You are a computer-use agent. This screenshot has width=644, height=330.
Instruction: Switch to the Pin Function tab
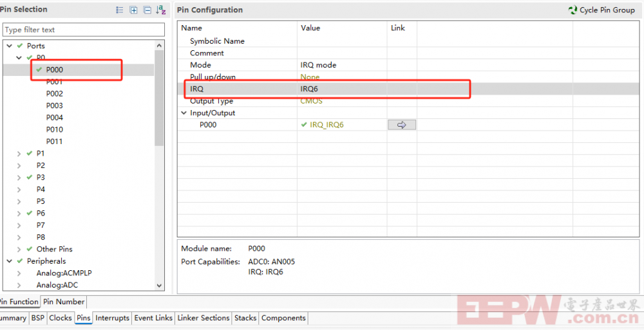click(x=19, y=302)
